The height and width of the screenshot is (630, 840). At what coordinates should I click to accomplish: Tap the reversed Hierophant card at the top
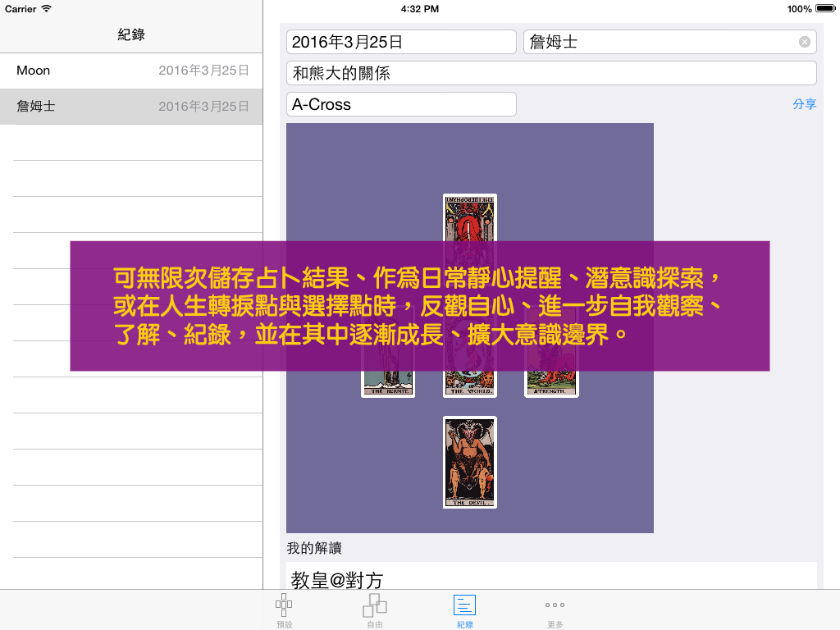pyautogui.click(x=470, y=217)
